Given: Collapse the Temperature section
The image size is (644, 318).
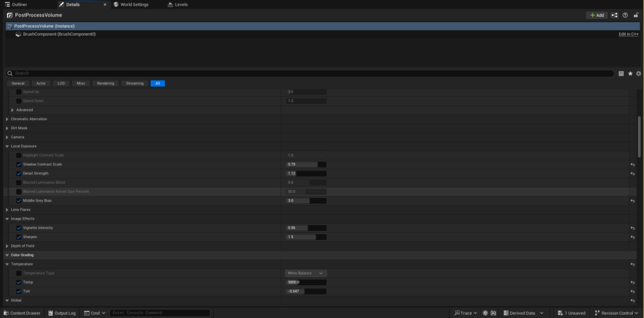Looking at the screenshot, I should coord(7,264).
